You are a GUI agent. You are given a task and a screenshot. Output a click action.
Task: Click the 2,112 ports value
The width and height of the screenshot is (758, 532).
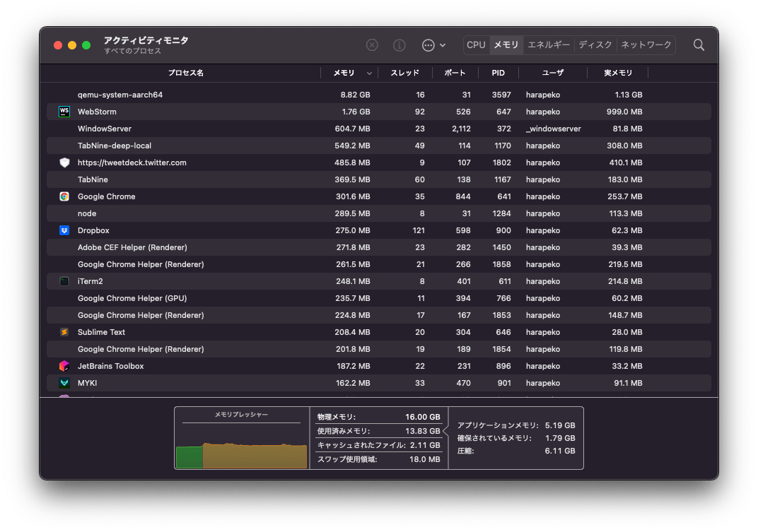[x=461, y=129]
